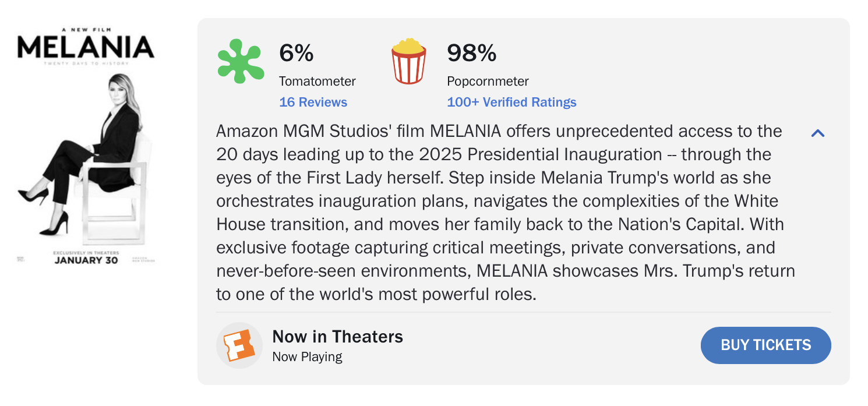Click the orange Fandango ticket icon
Viewport: 868px width, 406px height.
pyautogui.click(x=239, y=345)
